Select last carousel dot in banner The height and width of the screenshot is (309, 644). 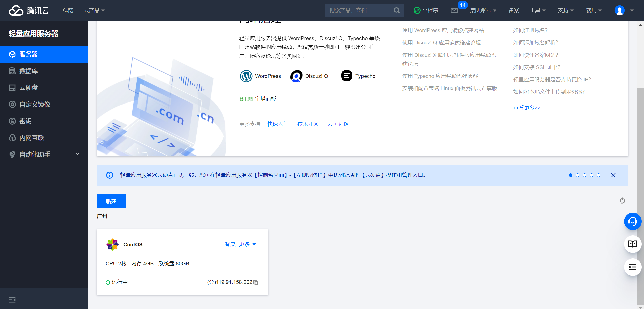[x=599, y=175]
